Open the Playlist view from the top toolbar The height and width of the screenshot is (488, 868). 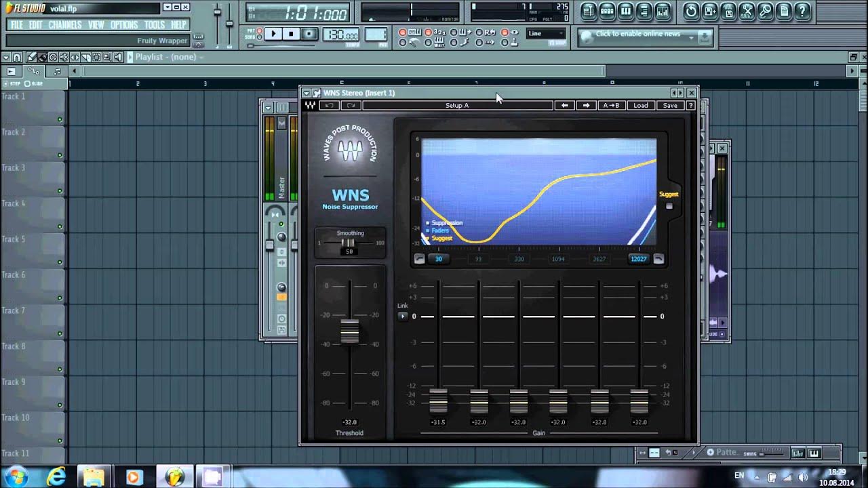coord(588,11)
